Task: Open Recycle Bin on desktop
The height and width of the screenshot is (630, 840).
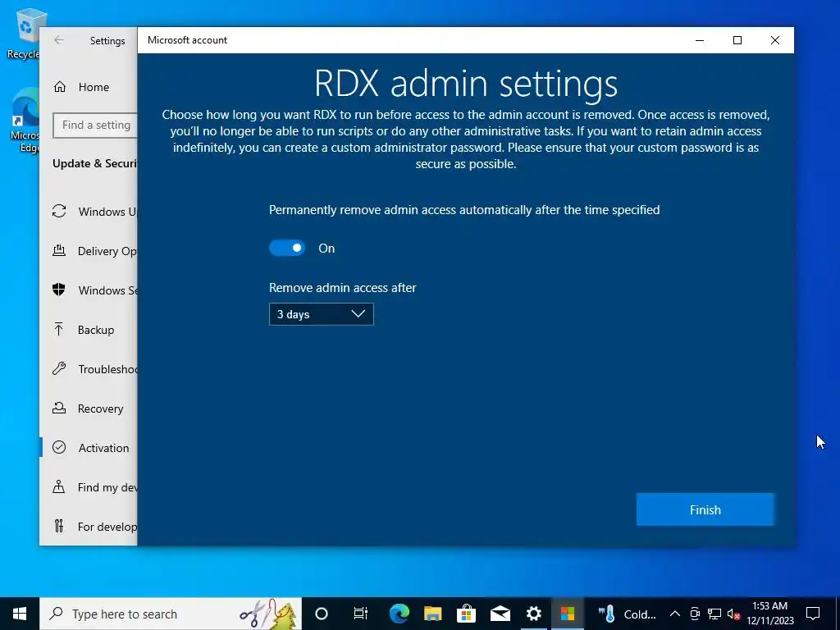Action: [23, 33]
